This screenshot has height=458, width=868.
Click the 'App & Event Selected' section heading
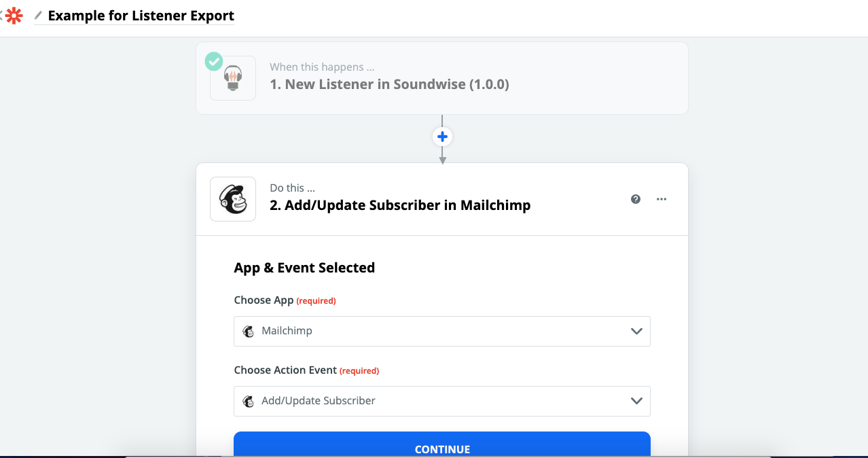304,268
